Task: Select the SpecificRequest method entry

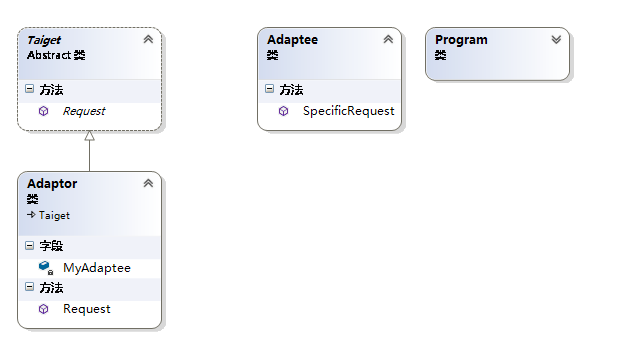Action: pyautogui.click(x=349, y=111)
